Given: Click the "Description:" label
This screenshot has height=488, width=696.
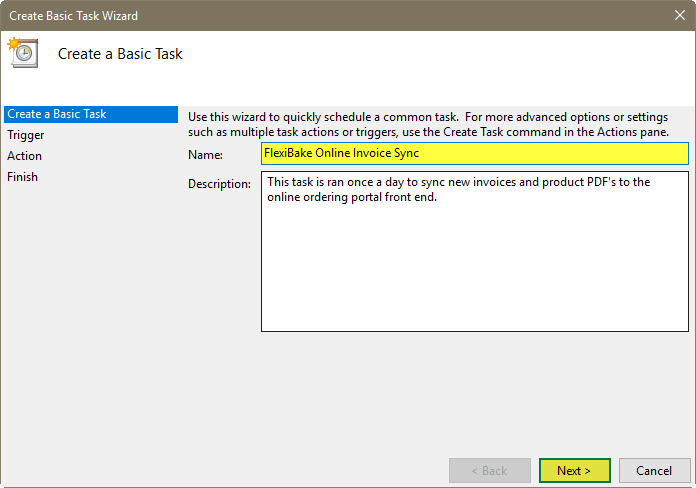Looking at the screenshot, I should [x=219, y=183].
